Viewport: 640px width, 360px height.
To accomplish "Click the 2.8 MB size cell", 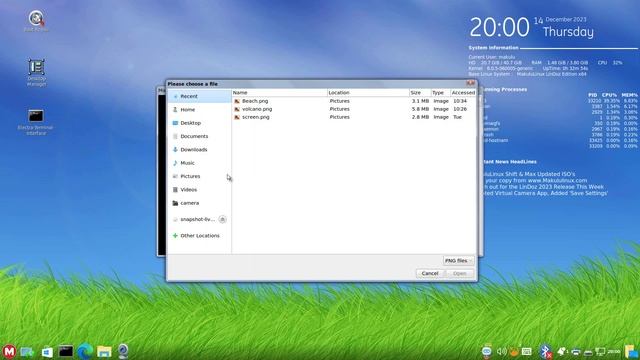I will tap(420, 117).
